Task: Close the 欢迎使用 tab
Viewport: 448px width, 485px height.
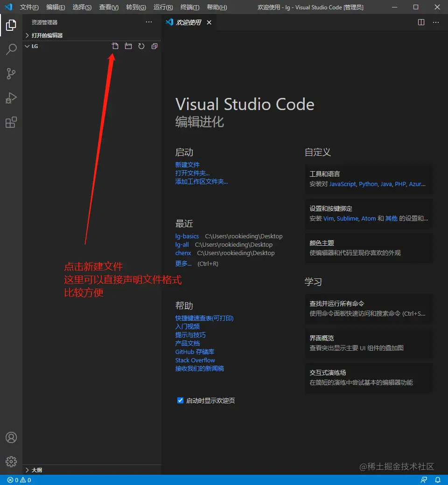Action: [209, 22]
